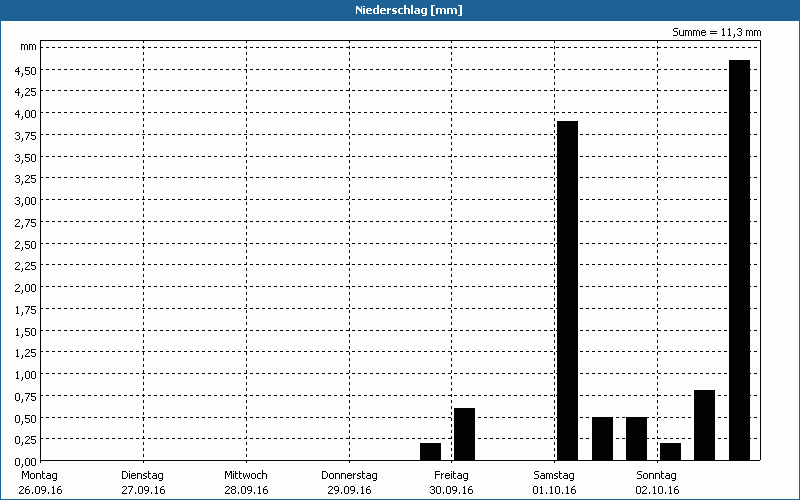Image resolution: width=800 pixels, height=500 pixels.
Task: Click the date 27.09.16
Action: [143, 491]
